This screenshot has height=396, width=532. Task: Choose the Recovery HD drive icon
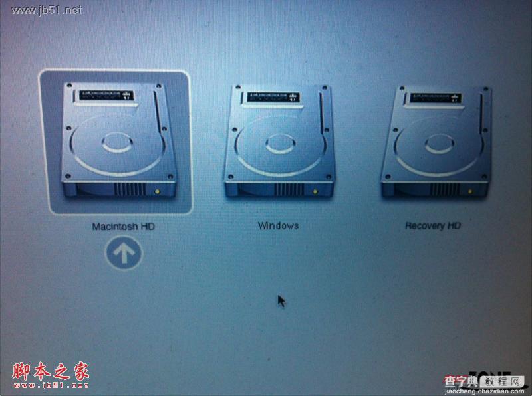[x=437, y=142]
